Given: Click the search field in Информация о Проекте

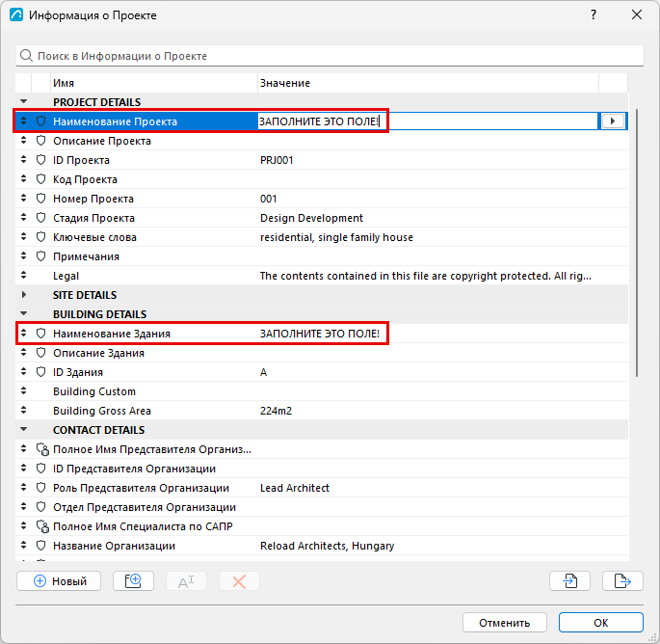Looking at the screenshot, I should coord(330,56).
